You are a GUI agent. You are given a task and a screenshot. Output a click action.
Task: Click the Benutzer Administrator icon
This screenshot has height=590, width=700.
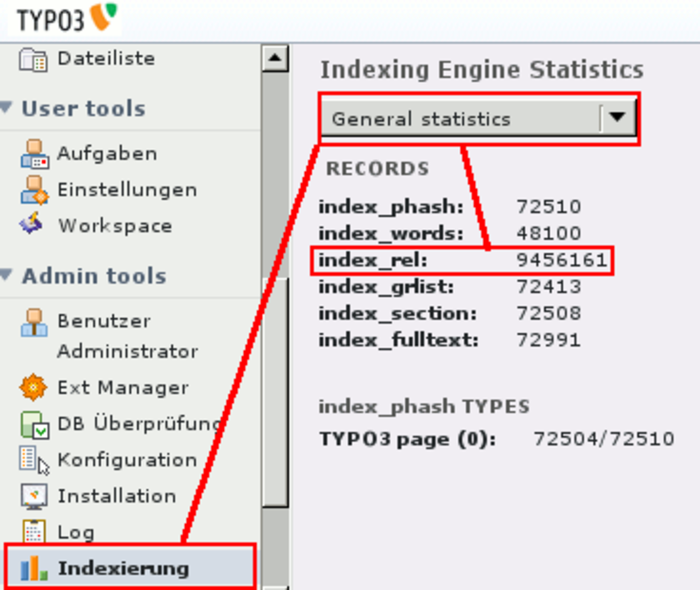pos(34,322)
